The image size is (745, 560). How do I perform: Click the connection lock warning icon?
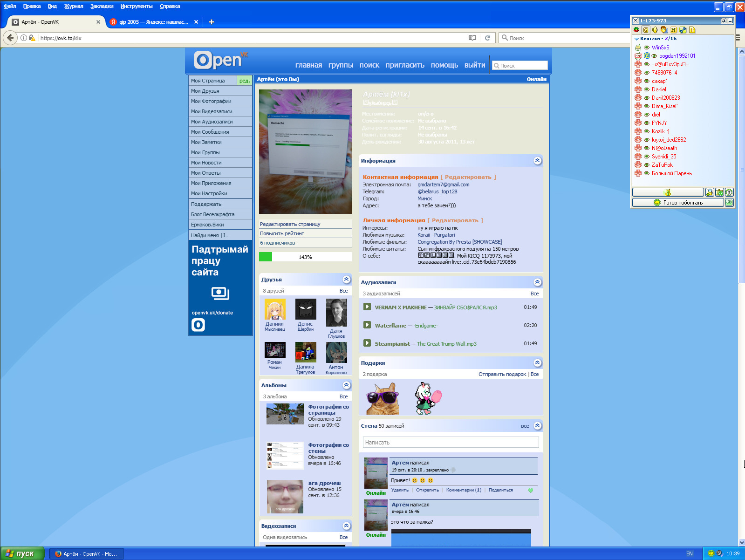coord(32,38)
